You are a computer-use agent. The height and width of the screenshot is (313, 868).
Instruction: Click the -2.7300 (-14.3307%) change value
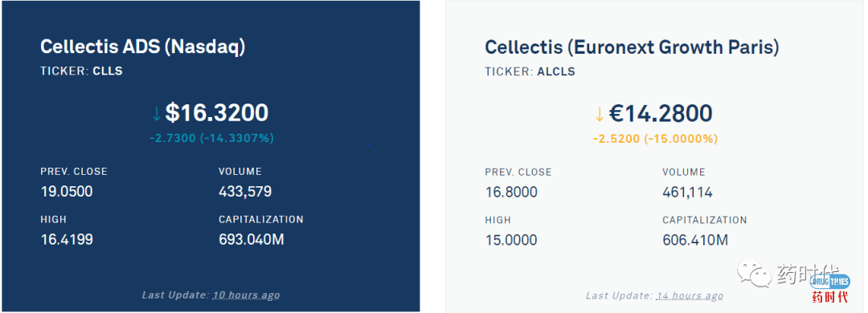(211, 138)
